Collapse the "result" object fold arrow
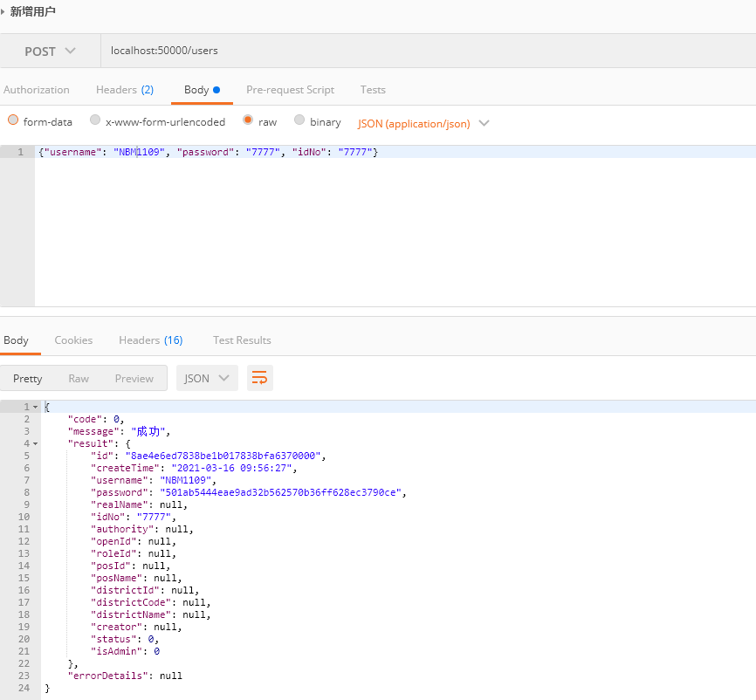 (x=35, y=444)
